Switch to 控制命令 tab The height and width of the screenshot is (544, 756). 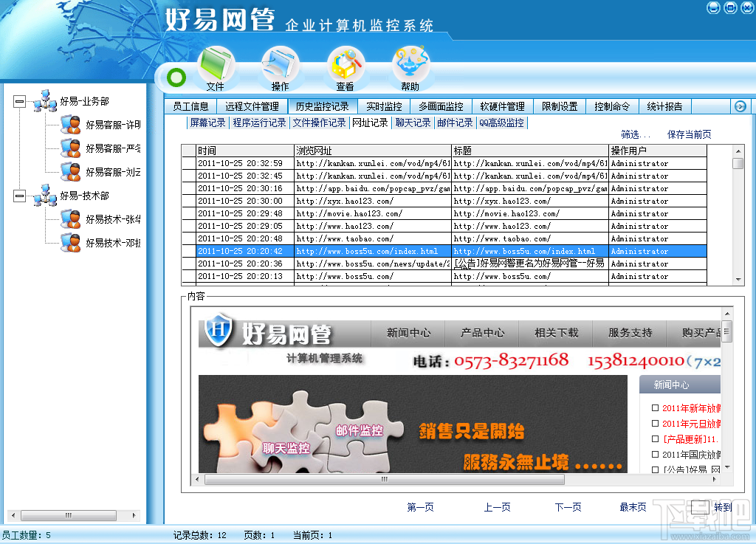[x=612, y=106]
